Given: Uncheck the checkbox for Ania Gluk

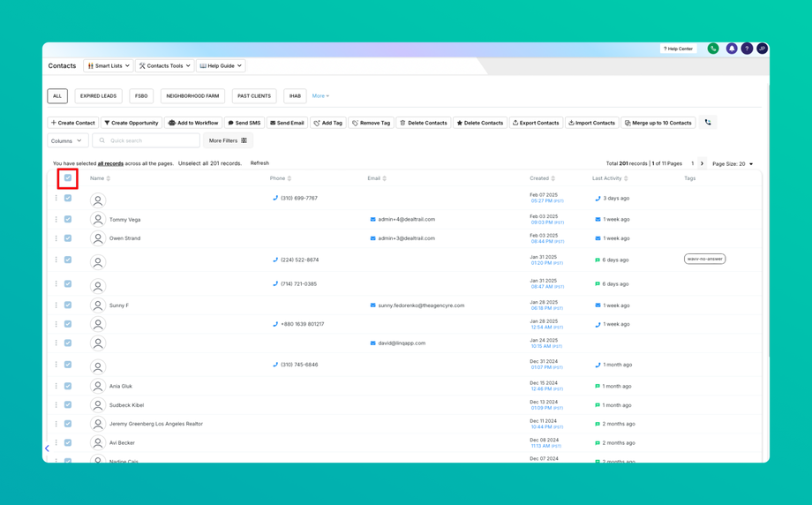Looking at the screenshot, I should click(x=68, y=386).
